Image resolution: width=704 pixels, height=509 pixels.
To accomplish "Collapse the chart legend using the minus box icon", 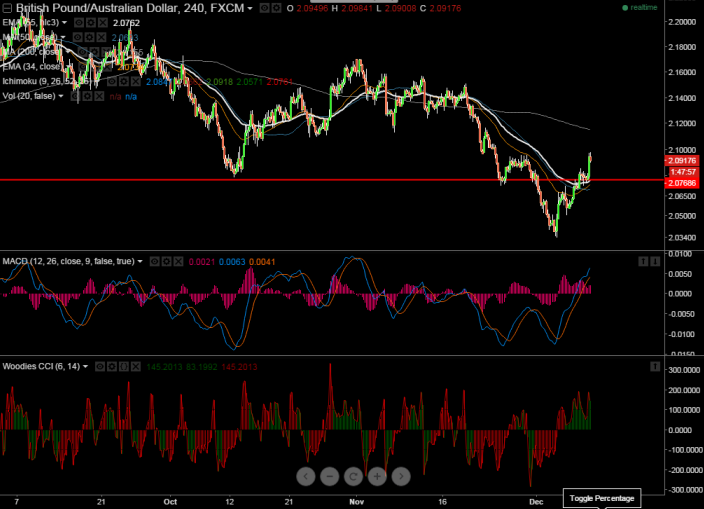I will 7,8.
